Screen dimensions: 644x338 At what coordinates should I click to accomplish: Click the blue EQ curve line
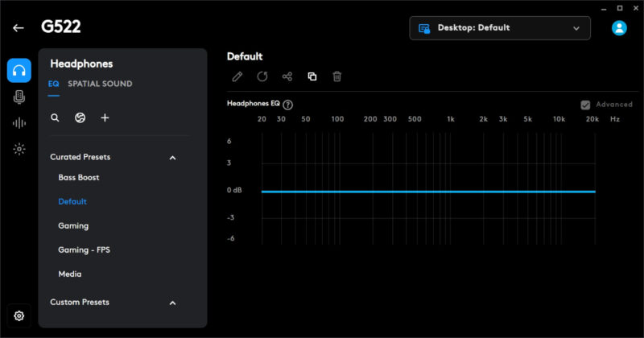tap(428, 192)
